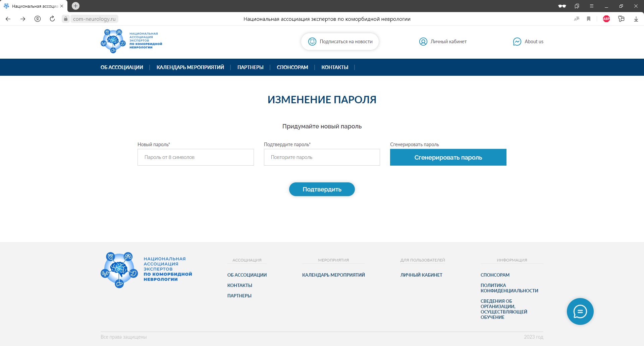This screenshot has width=644, height=346.
Task: Focus the Новый пароль input field
Action: coord(196,157)
